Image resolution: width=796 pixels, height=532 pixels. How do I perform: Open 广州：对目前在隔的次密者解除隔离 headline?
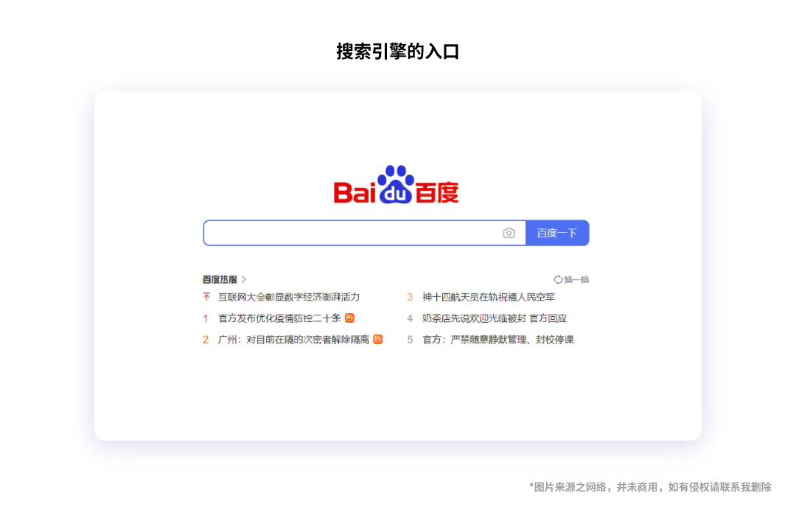[x=293, y=340]
